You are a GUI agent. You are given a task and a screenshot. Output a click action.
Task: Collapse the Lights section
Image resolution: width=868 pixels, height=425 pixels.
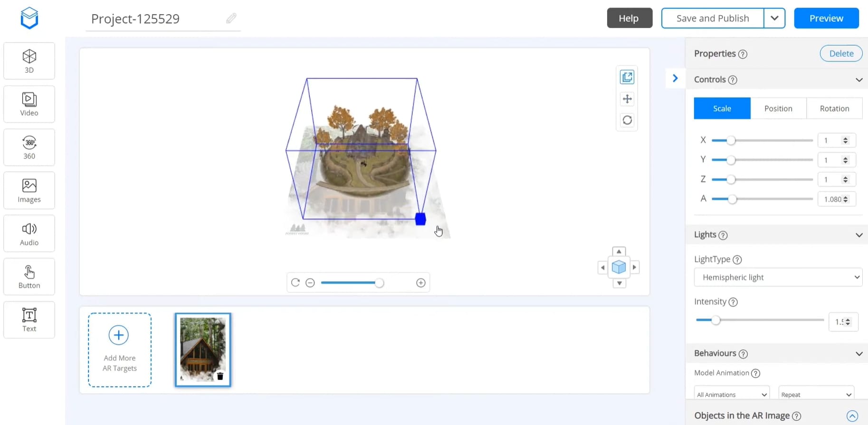pyautogui.click(x=859, y=235)
